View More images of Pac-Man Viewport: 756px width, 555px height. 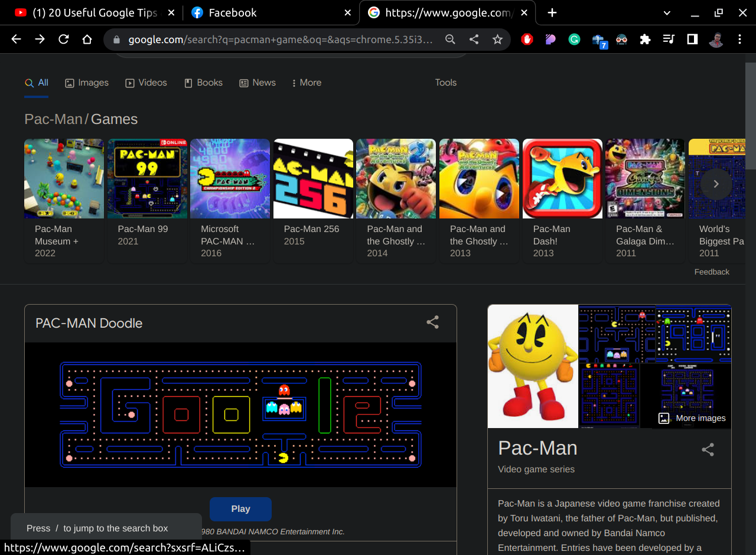coord(692,418)
